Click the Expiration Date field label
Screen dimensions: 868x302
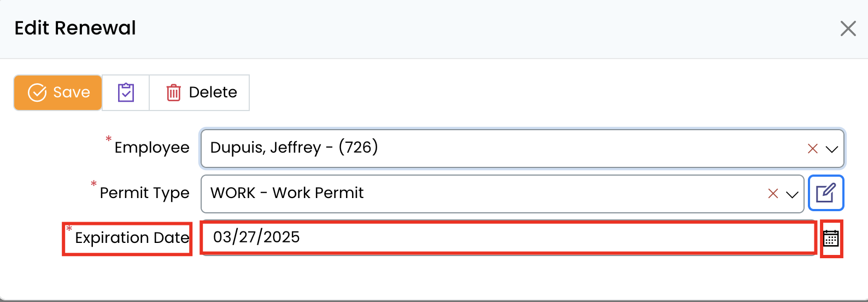coord(132,238)
